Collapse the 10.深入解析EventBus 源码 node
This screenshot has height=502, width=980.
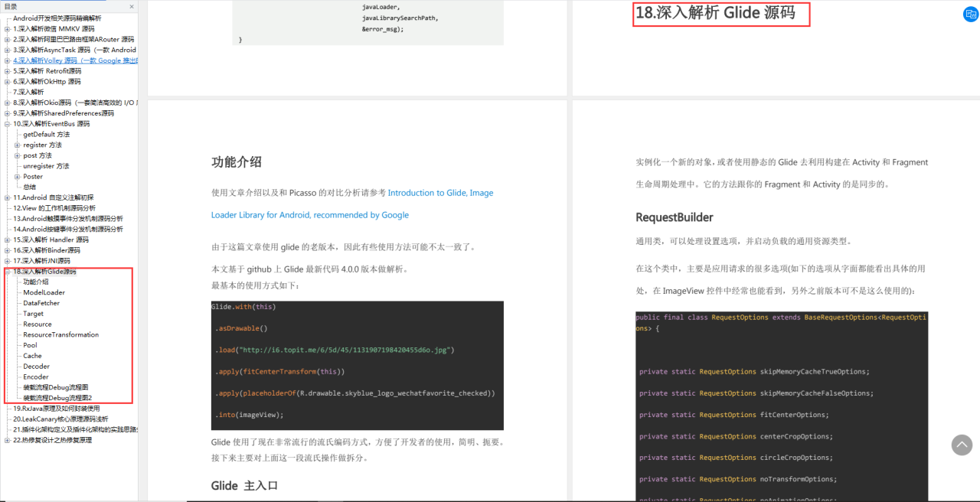(x=7, y=124)
